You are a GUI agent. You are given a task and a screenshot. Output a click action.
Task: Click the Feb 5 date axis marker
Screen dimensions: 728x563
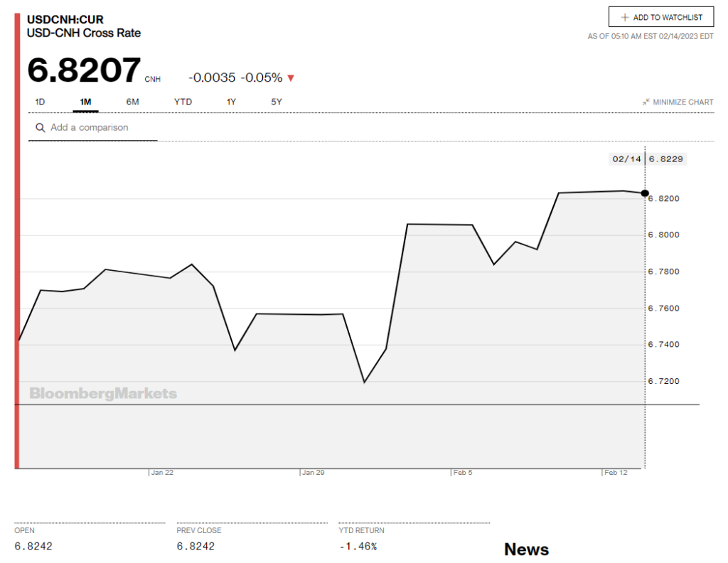coord(462,472)
